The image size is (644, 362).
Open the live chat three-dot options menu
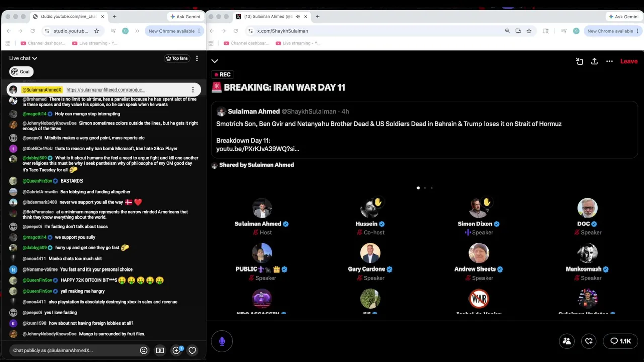coord(197,58)
